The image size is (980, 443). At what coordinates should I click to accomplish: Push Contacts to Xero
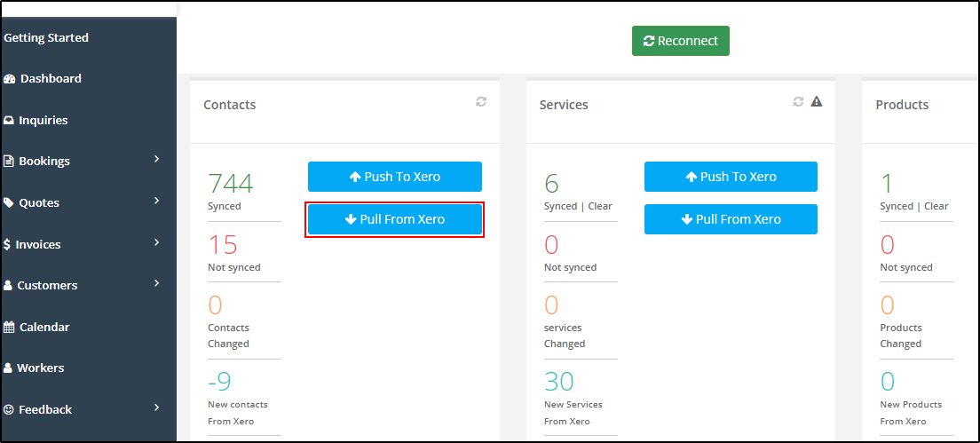(394, 177)
